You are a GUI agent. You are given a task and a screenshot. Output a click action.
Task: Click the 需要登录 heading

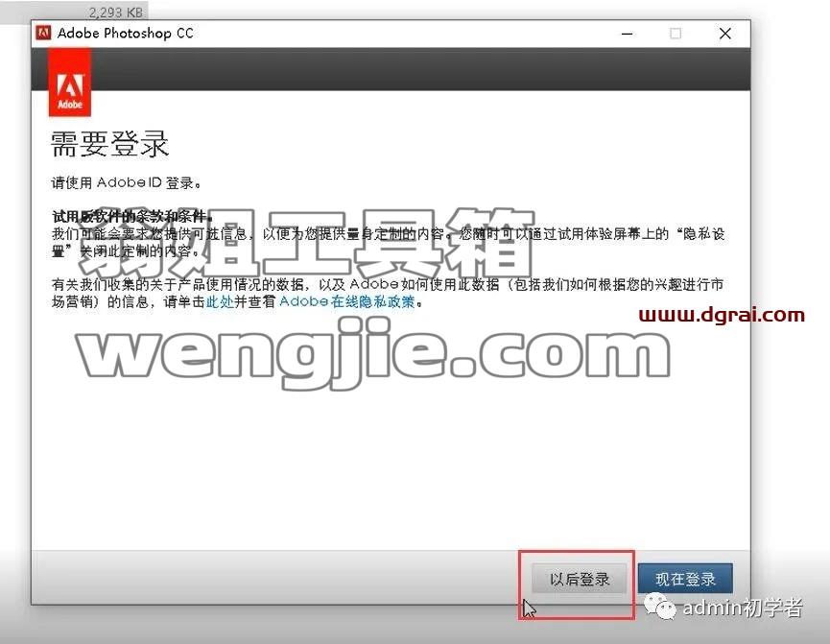point(109,144)
